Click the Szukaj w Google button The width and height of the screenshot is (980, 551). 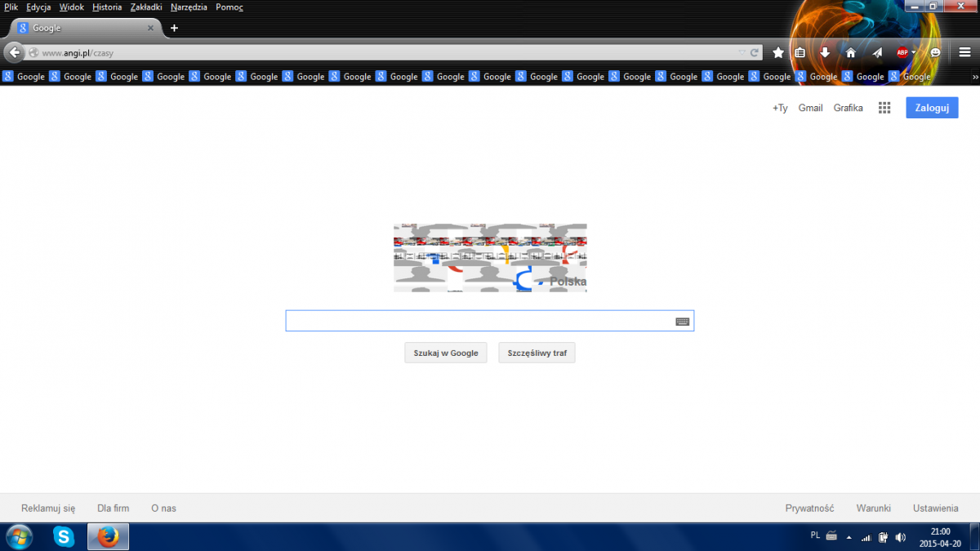pyautogui.click(x=446, y=353)
